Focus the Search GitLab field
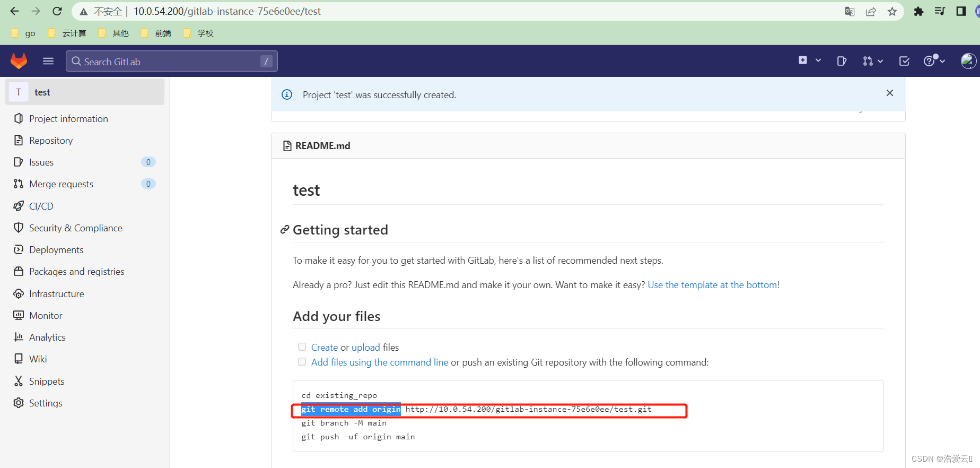 coord(171,61)
